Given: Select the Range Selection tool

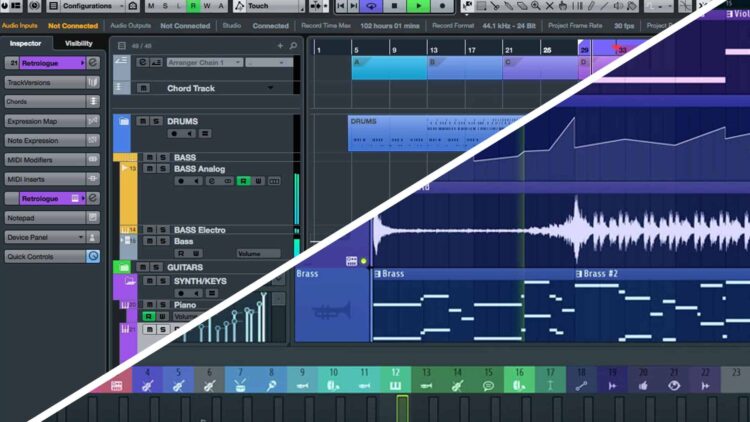Looking at the screenshot, I should [481, 6].
